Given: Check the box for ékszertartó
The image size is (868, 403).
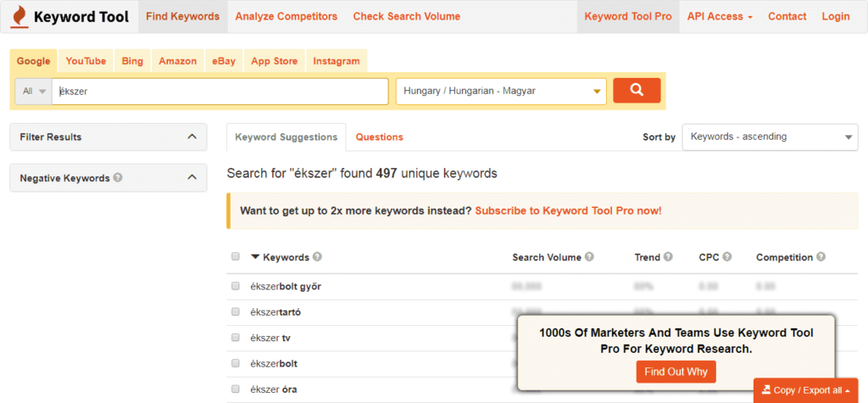Looking at the screenshot, I should coord(236,312).
